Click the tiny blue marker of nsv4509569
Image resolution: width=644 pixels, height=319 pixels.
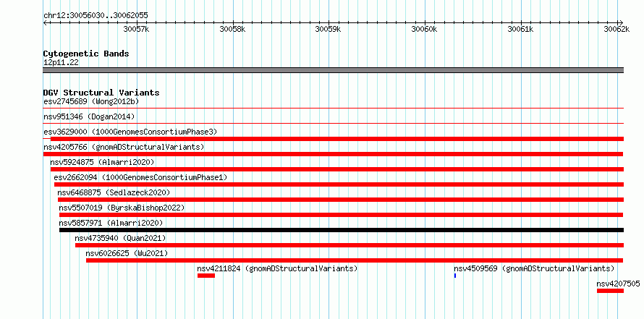click(455, 276)
